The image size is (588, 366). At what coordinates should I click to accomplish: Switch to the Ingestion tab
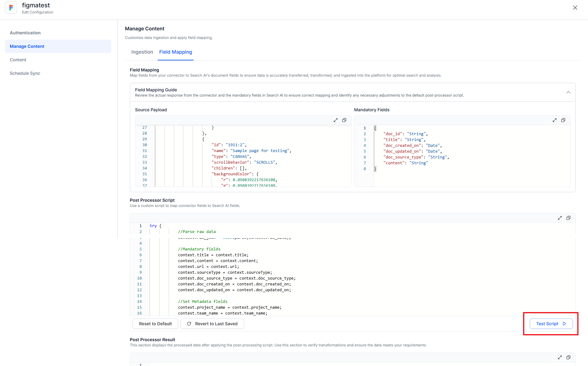[x=142, y=52]
